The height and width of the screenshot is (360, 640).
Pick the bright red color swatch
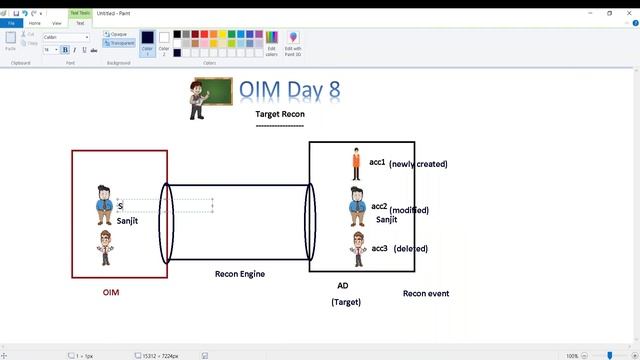[x=204, y=34]
